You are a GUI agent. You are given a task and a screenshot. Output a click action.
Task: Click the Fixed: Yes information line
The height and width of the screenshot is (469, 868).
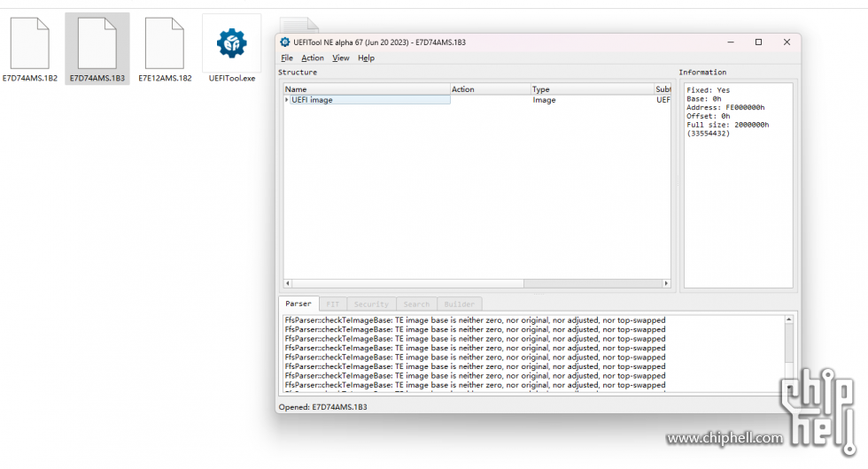(708, 90)
